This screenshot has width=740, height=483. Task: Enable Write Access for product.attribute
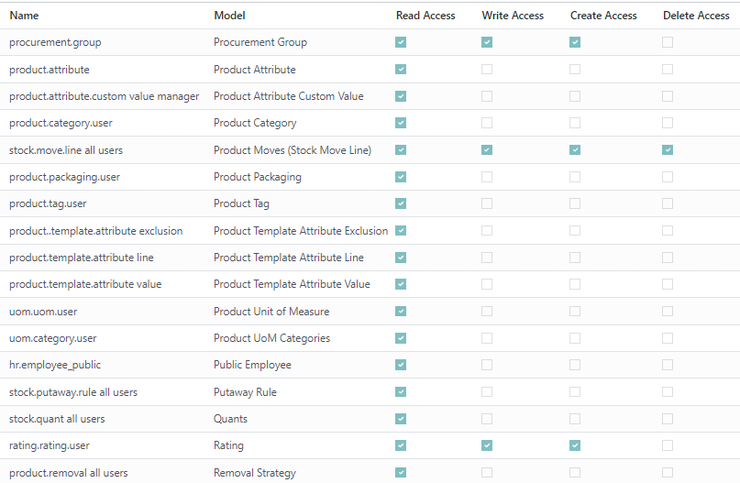point(487,69)
